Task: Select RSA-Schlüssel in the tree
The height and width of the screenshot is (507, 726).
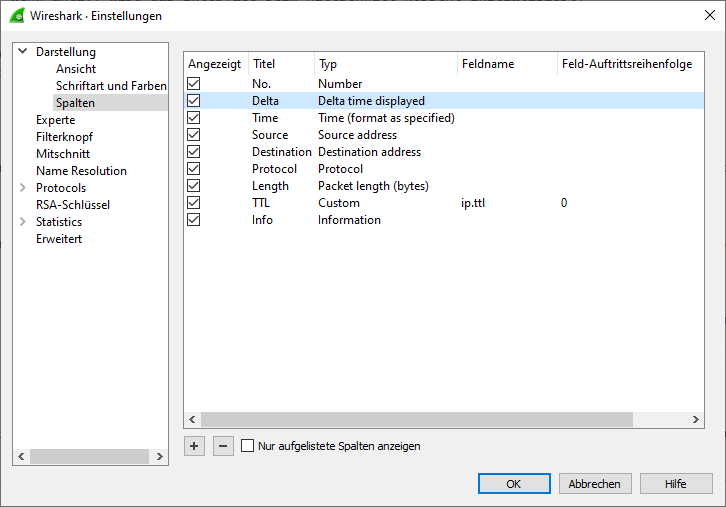Action: [x=73, y=205]
